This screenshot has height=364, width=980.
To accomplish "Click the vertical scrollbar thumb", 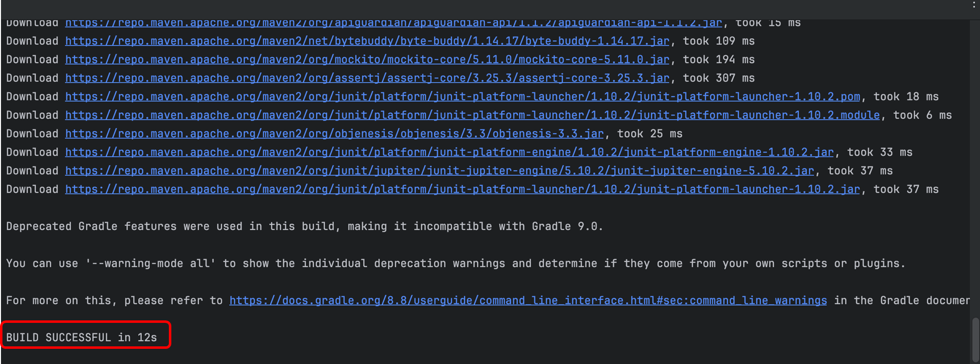I will 975,340.
